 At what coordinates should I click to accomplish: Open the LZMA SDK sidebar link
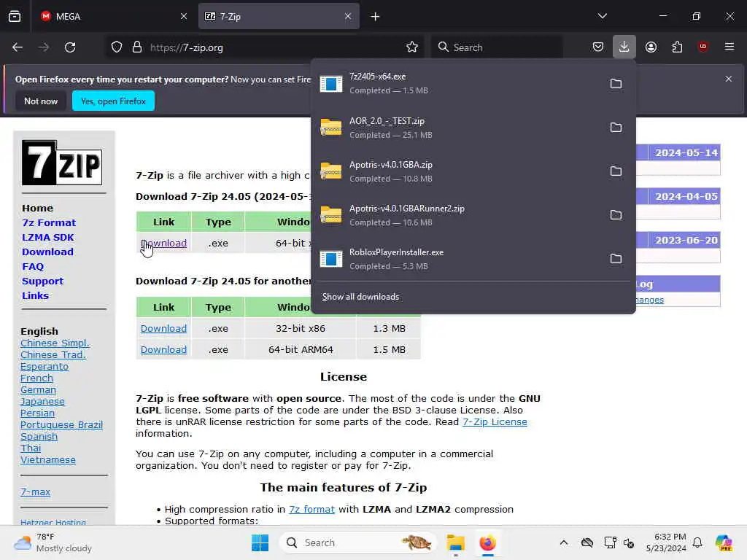48,237
